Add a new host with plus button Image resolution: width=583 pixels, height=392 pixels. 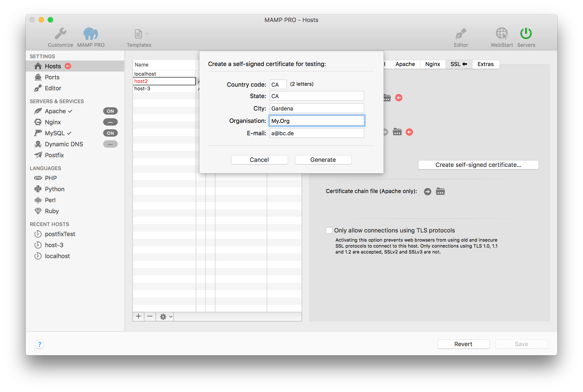click(x=138, y=317)
